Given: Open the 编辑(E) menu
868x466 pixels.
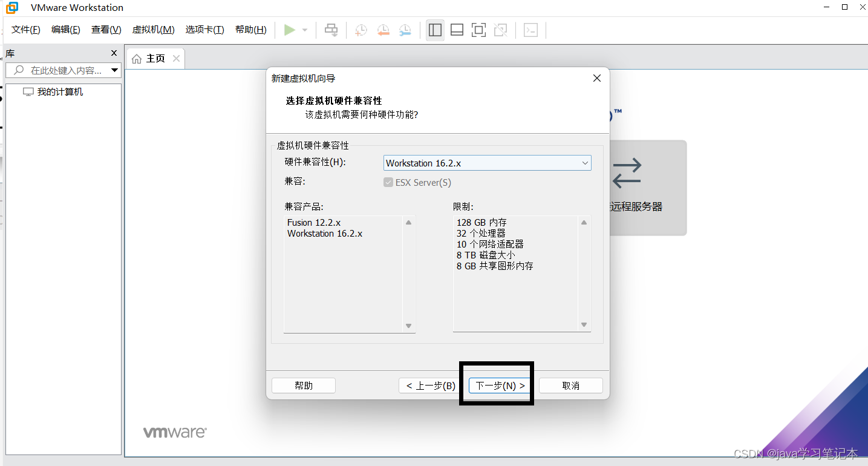Looking at the screenshot, I should (x=66, y=30).
